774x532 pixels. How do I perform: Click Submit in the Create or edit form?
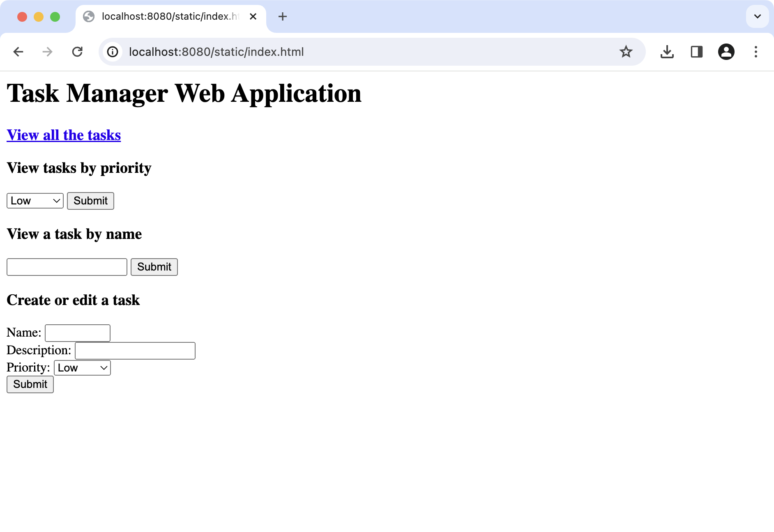[30, 384]
